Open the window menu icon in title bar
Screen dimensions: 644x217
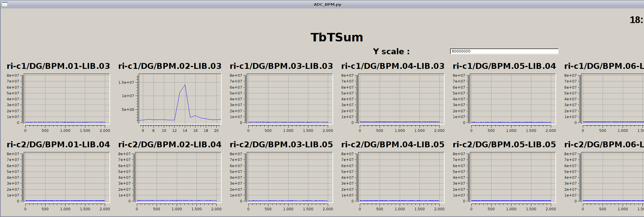[x=4, y=4]
